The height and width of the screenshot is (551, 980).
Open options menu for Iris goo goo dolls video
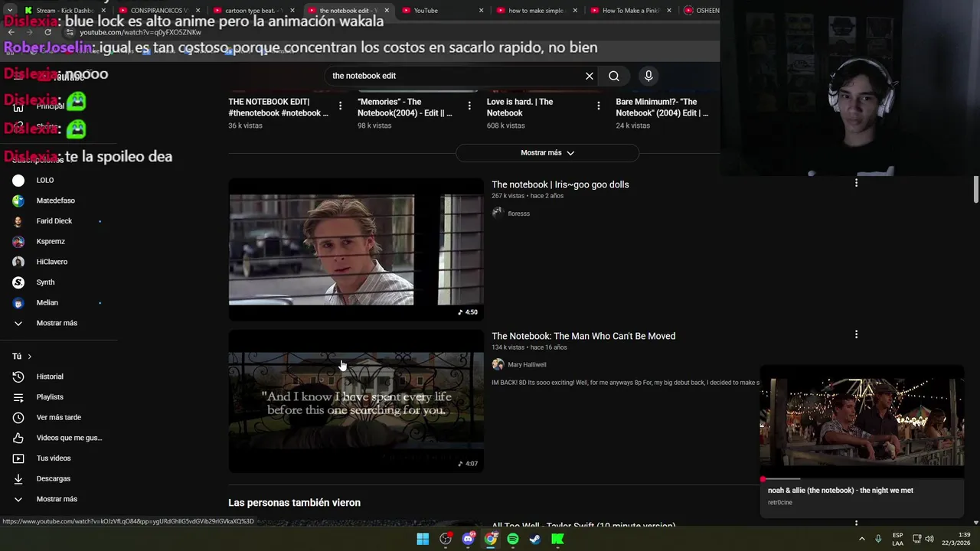[x=856, y=182]
